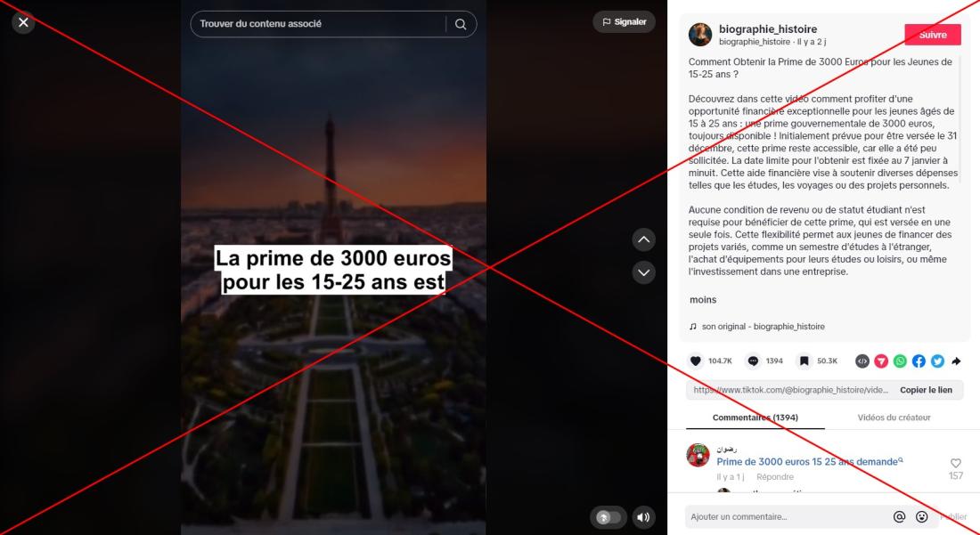Select the Commentaires (1394) tab
This screenshot has width=980, height=535.
point(755,417)
